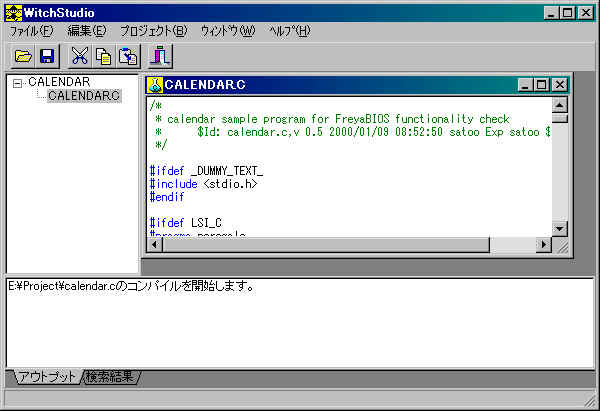Click the WitchStudio application icon in the title bar

(13, 13)
